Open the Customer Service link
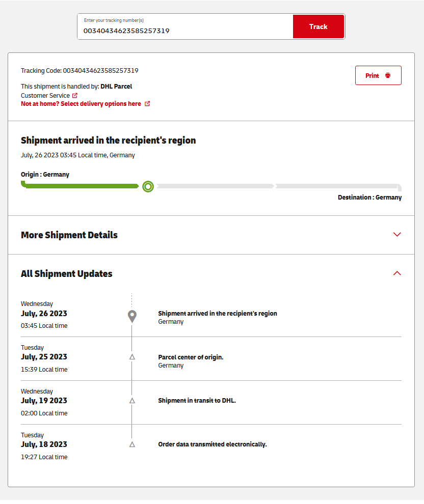Image resolution: width=424 pixels, height=504 pixels. pyautogui.click(x=45, y=95)
